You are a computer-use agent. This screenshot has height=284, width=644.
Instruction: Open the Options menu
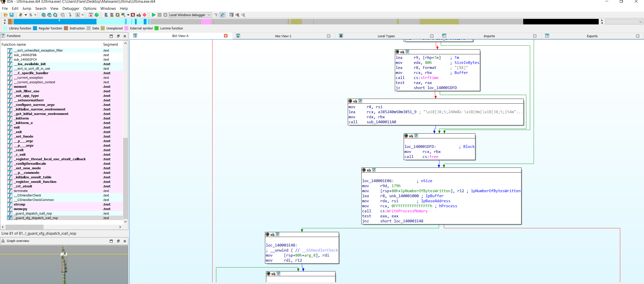(90, 8)
